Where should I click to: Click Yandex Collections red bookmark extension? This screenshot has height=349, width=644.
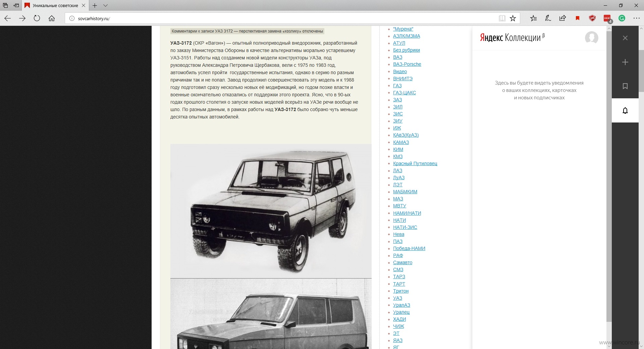coord(578,18)
